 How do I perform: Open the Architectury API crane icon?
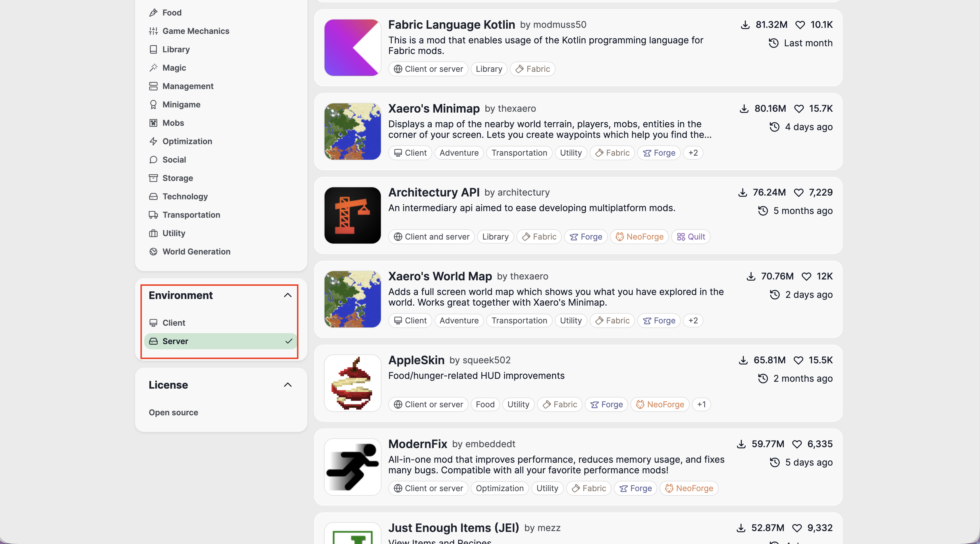click(353, 215)
